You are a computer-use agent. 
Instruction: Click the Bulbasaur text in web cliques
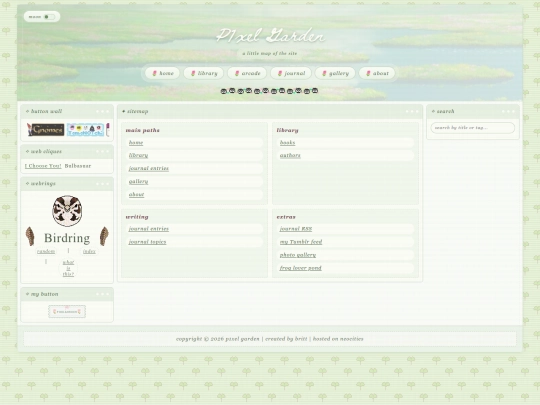pyautogui.click(x=78, y=166)
